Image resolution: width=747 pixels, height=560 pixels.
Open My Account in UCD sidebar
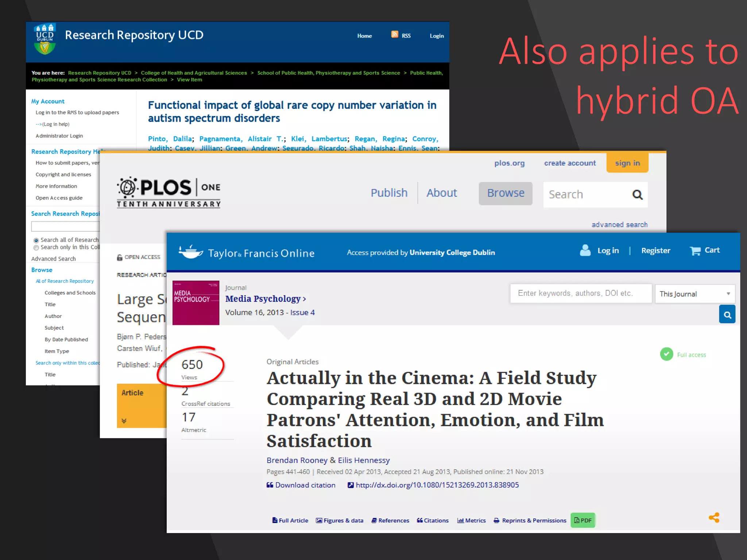[48, 101]
